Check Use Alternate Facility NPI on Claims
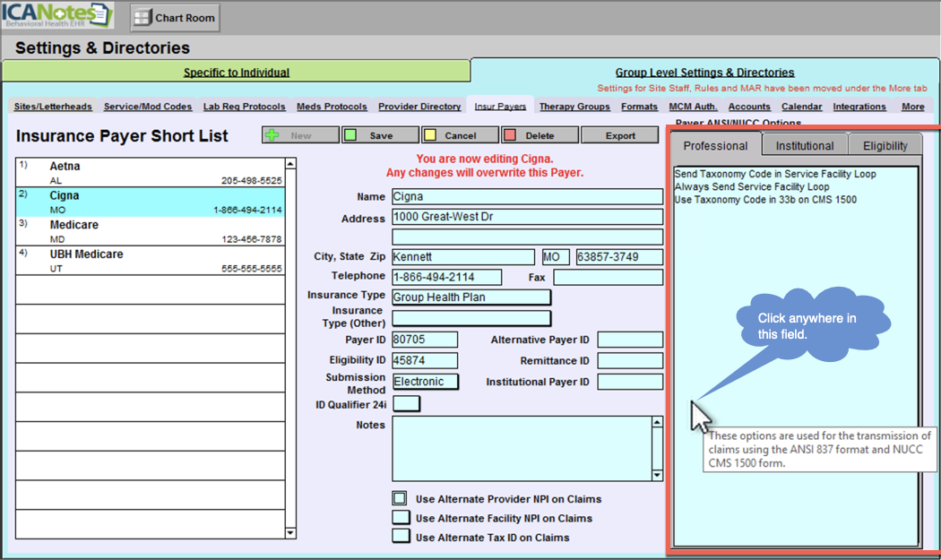This screenshot has height=560, width=941. pyautogui.click(x=400, y=518)
